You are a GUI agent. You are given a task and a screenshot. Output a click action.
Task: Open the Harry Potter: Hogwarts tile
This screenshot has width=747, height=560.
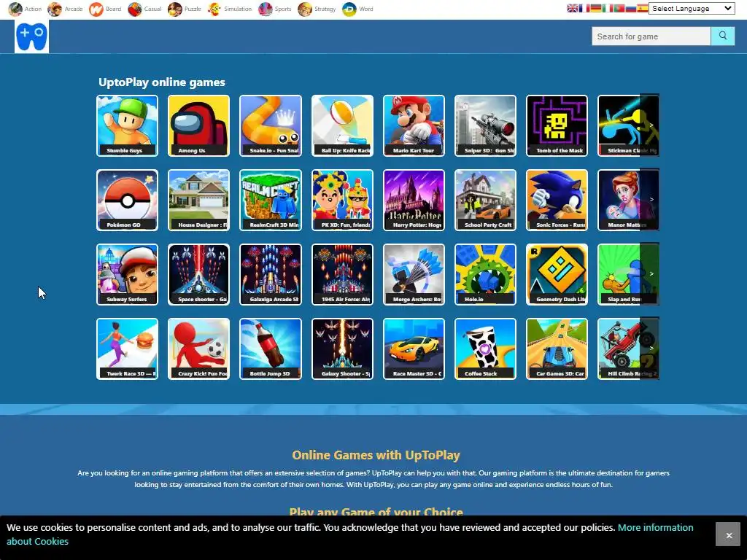414,200
